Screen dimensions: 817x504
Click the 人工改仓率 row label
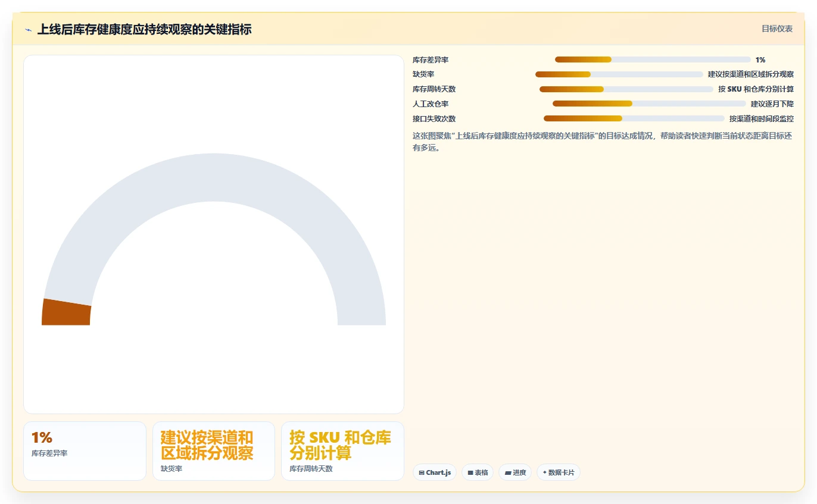[431, 104]
